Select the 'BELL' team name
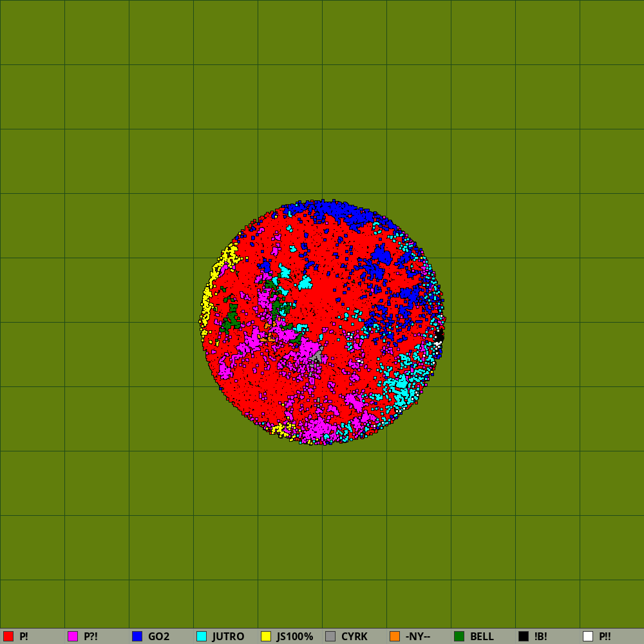 point(482,637)
